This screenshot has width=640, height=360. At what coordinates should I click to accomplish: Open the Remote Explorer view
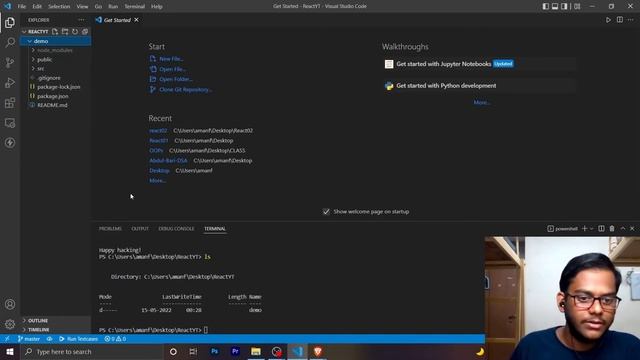(10, 123)
